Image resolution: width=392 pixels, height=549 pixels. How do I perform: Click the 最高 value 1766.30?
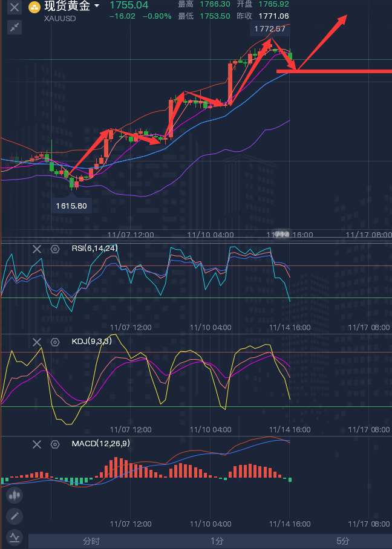point(215,5)
